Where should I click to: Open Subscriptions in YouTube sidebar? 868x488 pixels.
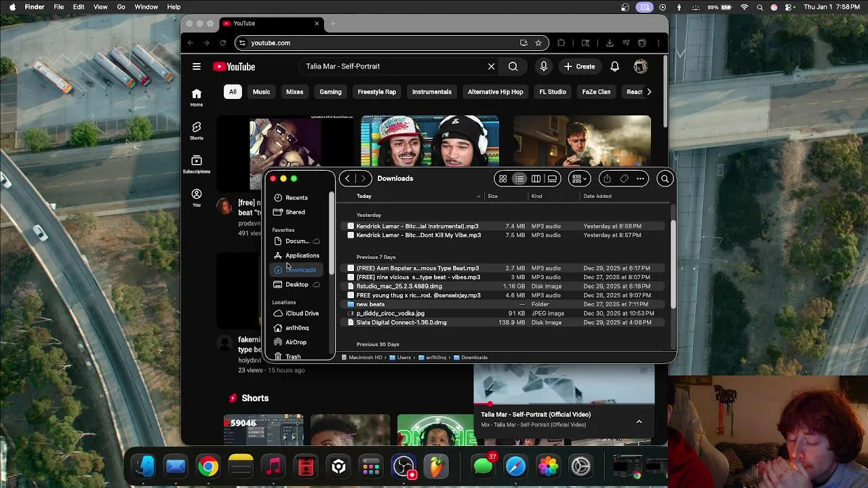pos(196,164)
